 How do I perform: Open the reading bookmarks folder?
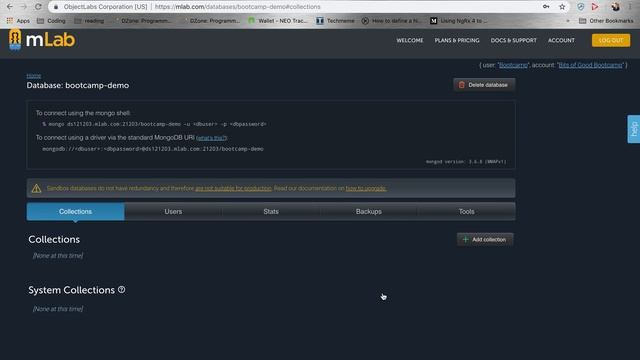coord(89,20)
